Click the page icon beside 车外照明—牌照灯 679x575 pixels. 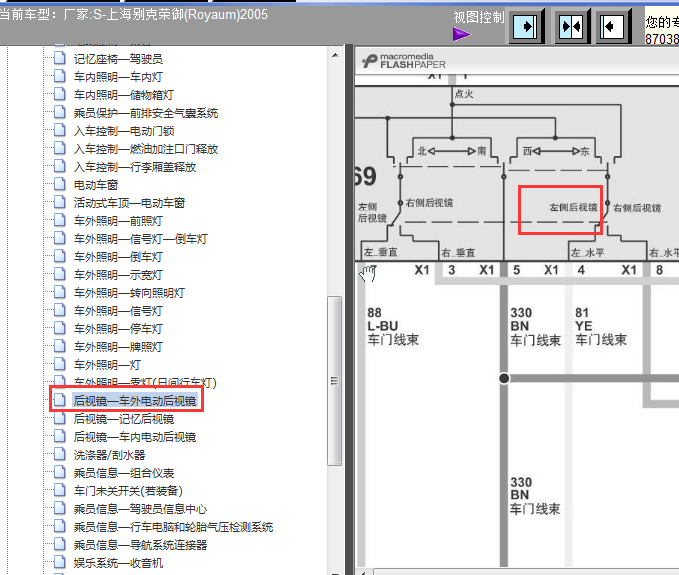tap(59, 346)
